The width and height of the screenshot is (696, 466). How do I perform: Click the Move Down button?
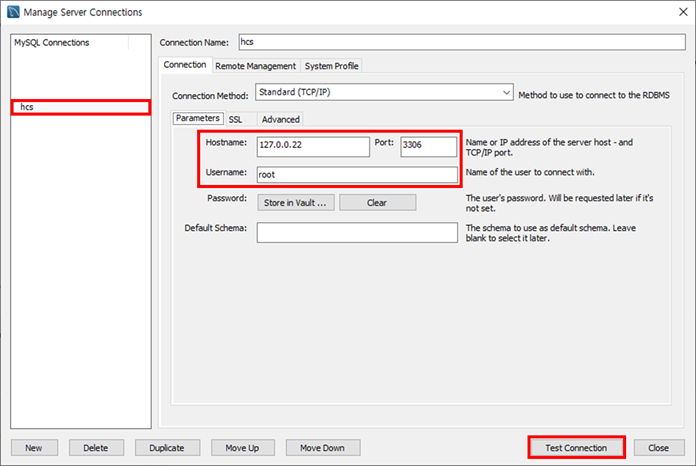tap(323, 448)
